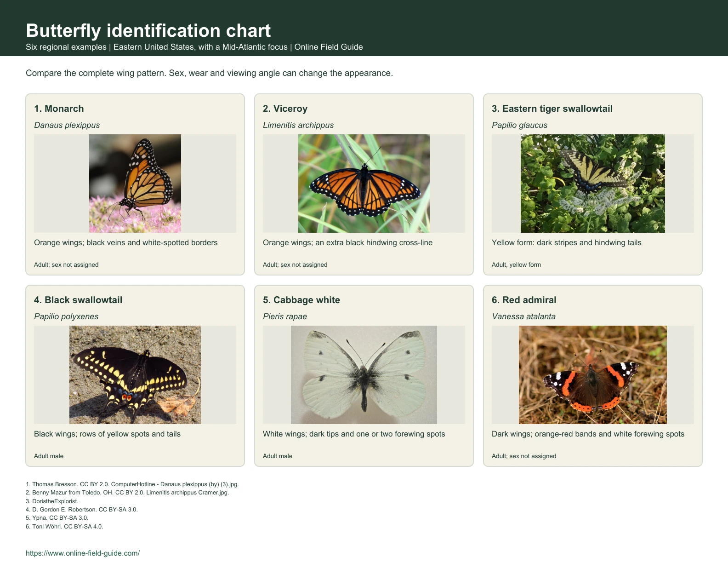Click the scientific name 'Vanessa atalanta'
The height and width of the screenshot is (563, 728).
tap(523, 316)
